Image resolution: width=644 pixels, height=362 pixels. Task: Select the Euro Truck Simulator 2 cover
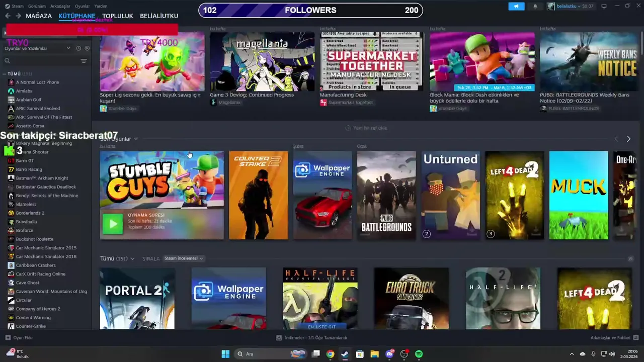(412, 299)
